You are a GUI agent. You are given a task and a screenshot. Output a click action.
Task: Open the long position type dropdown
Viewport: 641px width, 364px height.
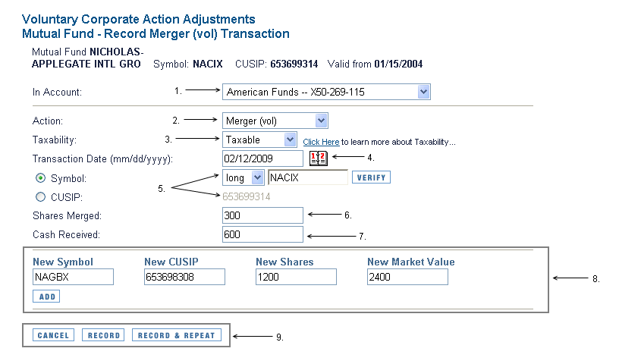pos(243,177)
